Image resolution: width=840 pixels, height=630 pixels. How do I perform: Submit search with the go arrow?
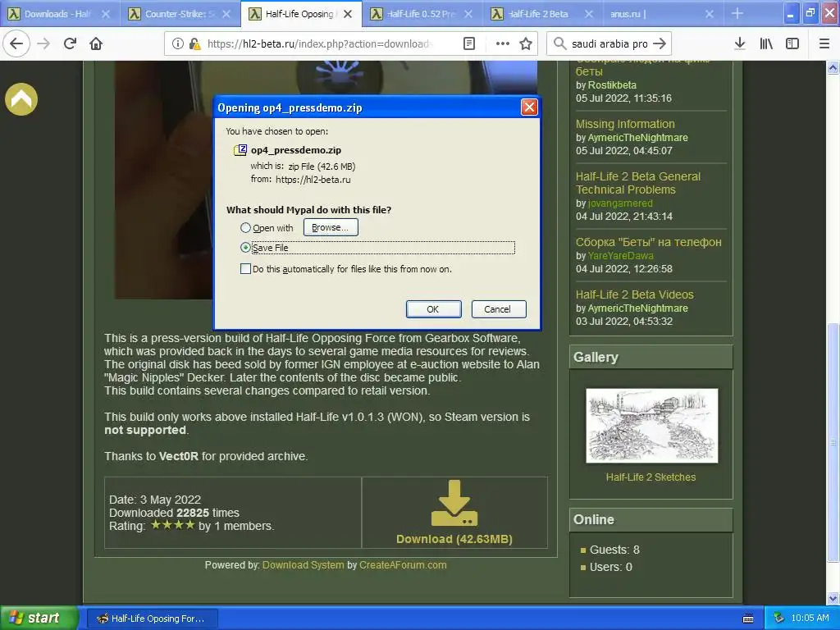point(660,43)
